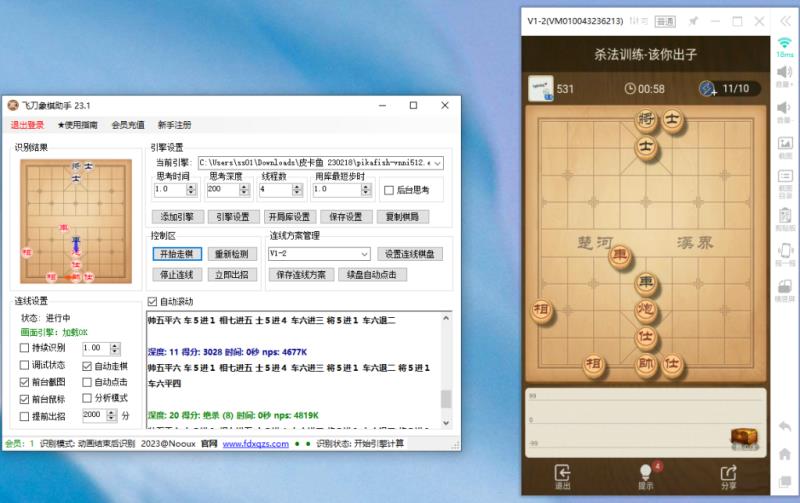Select the black 將 piece on the board
This screenshot has width=800, height=503.
tap(646, 119)
